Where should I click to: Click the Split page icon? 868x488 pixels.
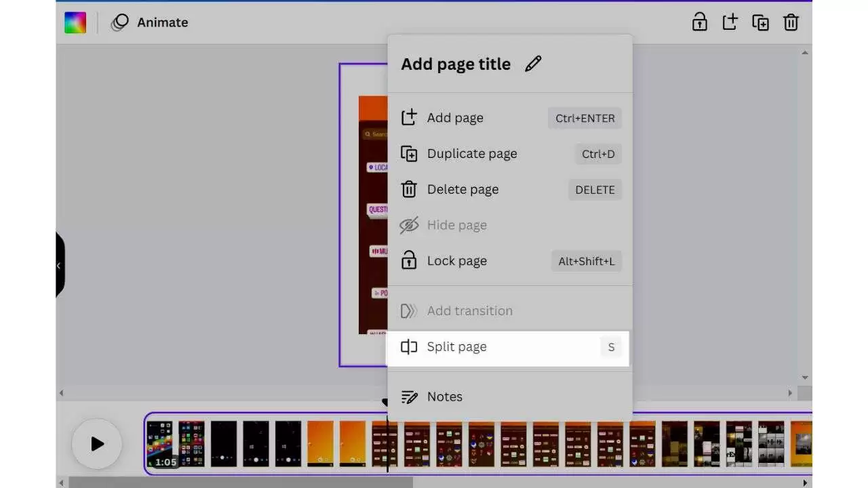409,347
